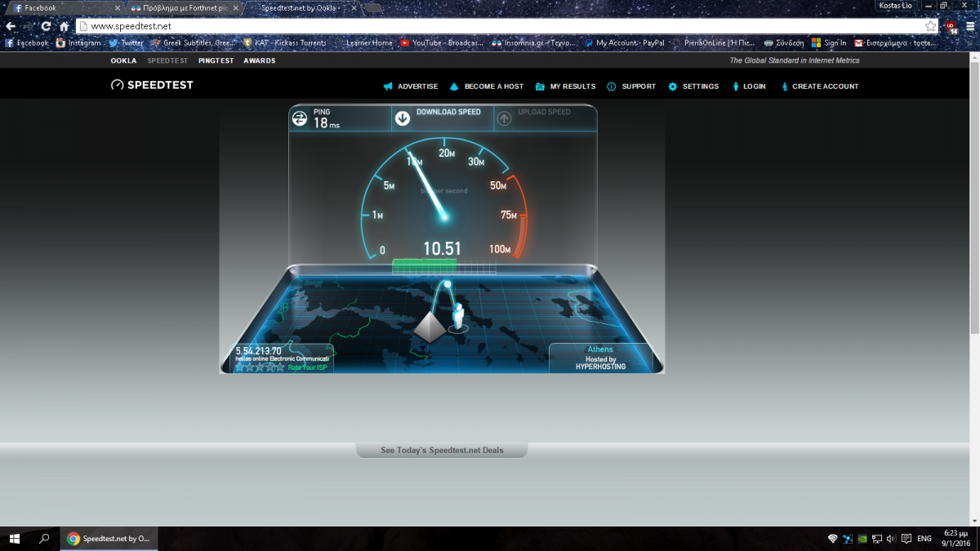
Task: Open the KAT Kickass Torrents bookmark
Action: tap(285, 42)
